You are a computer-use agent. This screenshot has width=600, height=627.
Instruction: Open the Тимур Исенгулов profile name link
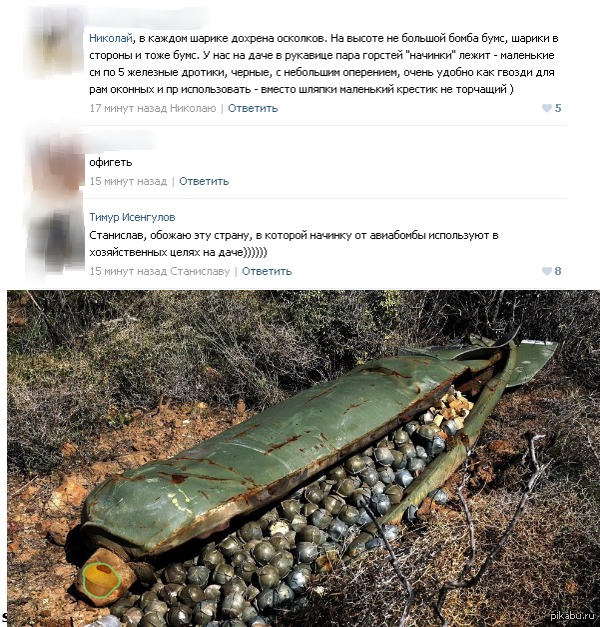point(132,217)
